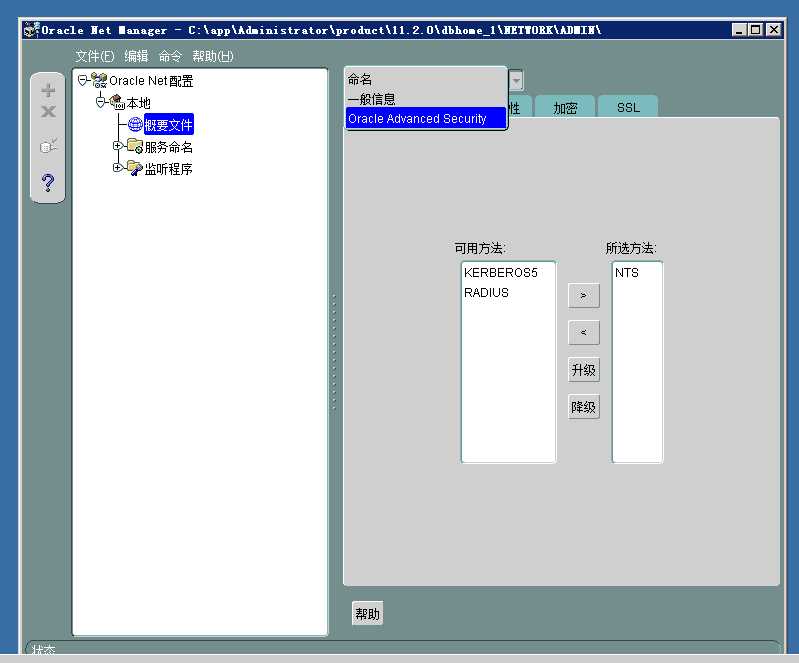Click the 本地 house icon
Image resolution: width=799 pixels, height=663 pixels.
point(117,102)
